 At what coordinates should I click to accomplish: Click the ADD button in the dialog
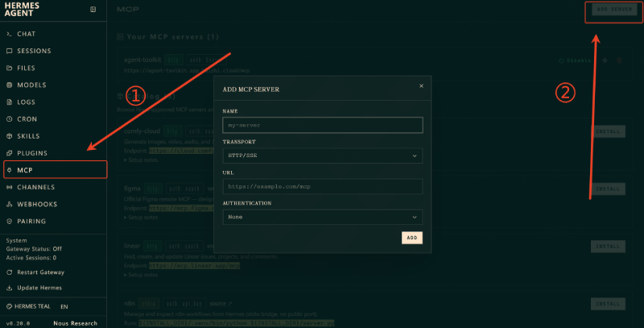pyautogui.click(x=412, y=238)
